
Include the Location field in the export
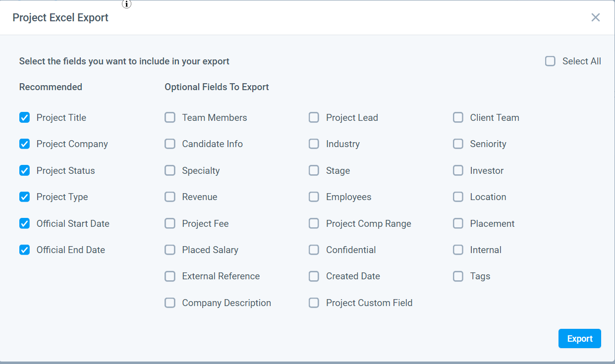tap(458, 197)
